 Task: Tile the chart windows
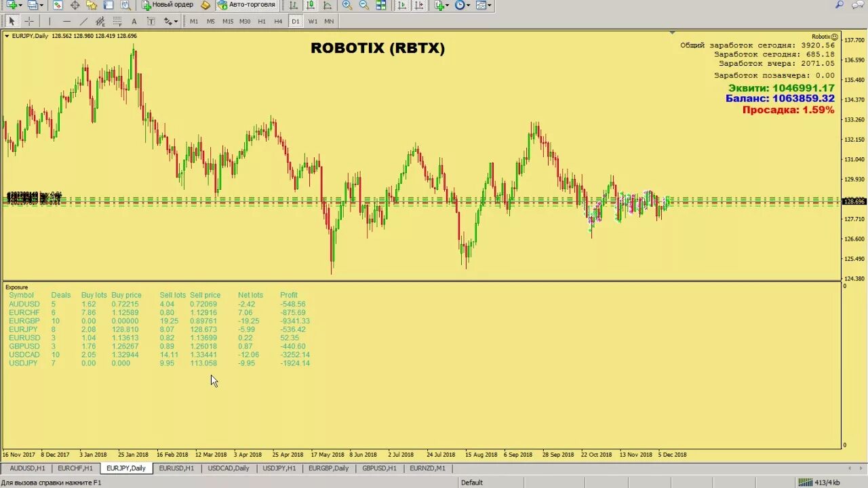380,5
